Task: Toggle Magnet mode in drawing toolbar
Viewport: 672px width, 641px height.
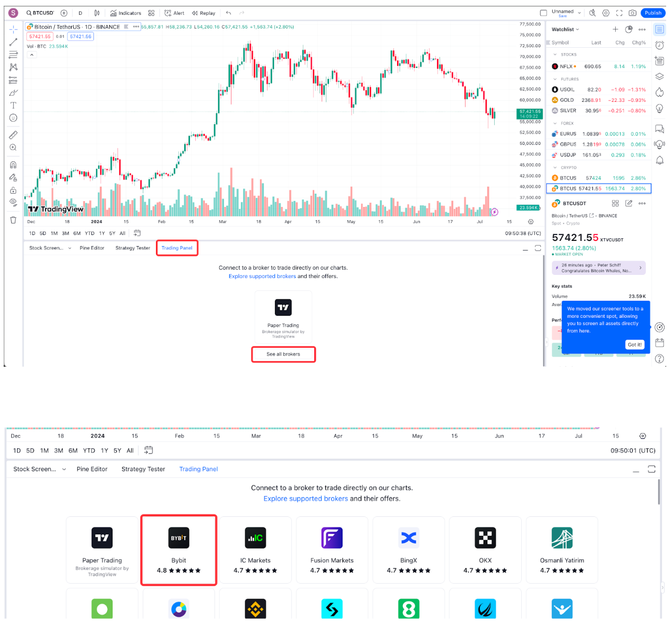Action: coord(13,165)
